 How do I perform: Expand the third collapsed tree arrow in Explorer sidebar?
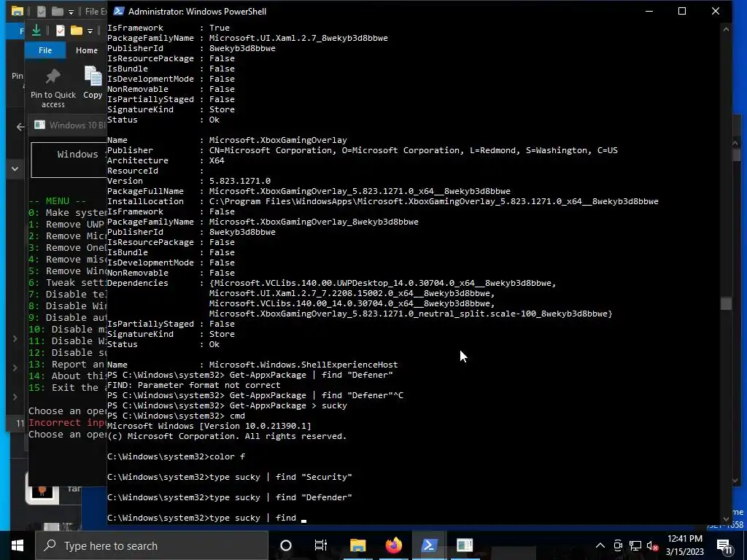coord(15,397)
